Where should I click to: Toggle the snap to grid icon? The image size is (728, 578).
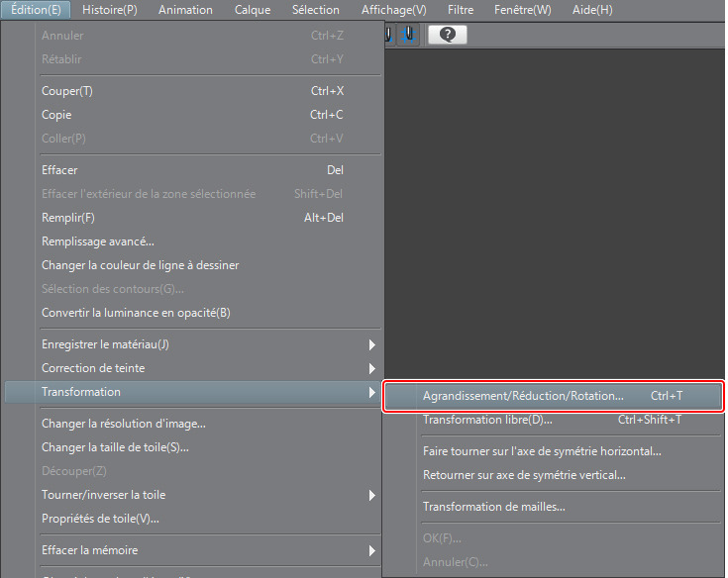point(408,35)
